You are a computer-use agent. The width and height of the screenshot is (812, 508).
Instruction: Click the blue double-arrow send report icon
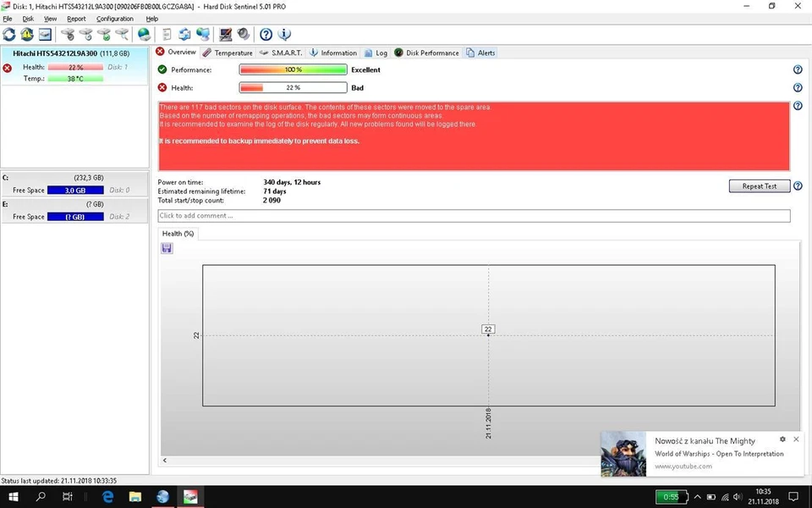184,35
